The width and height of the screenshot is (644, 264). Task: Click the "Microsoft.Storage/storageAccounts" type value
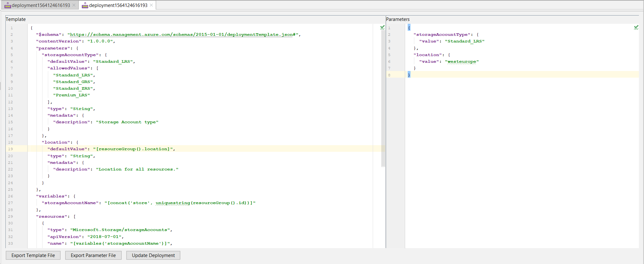click(121, 230)
